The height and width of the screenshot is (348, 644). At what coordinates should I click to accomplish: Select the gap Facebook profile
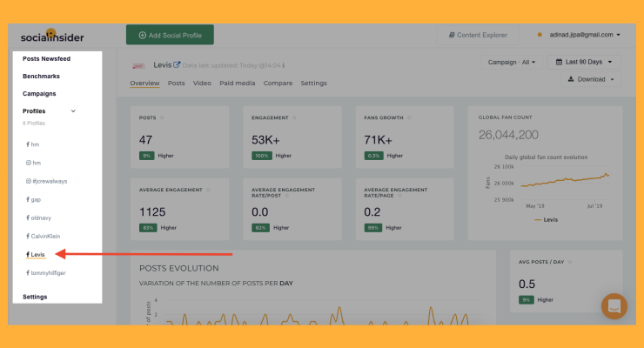coord(34,199)
